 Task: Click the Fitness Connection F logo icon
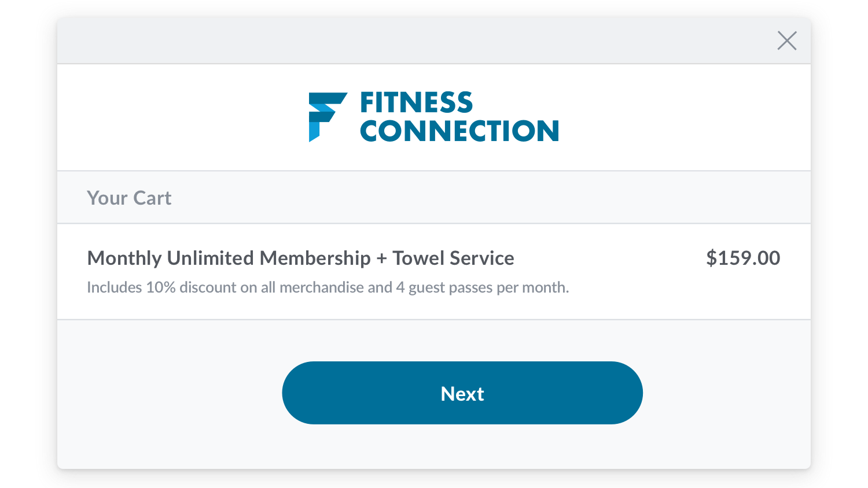click(x=326, y=116)
